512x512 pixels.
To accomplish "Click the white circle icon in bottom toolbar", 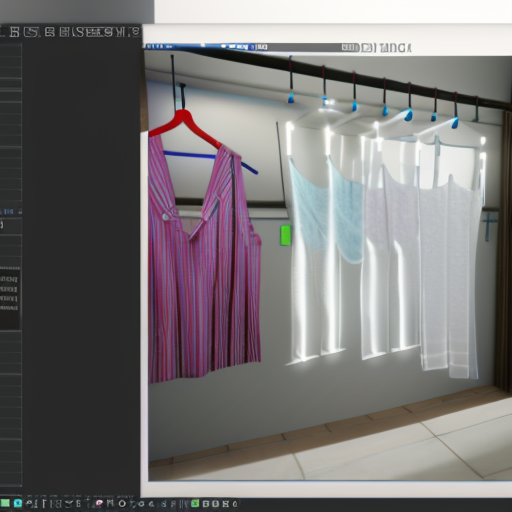I will click(122, 503).
